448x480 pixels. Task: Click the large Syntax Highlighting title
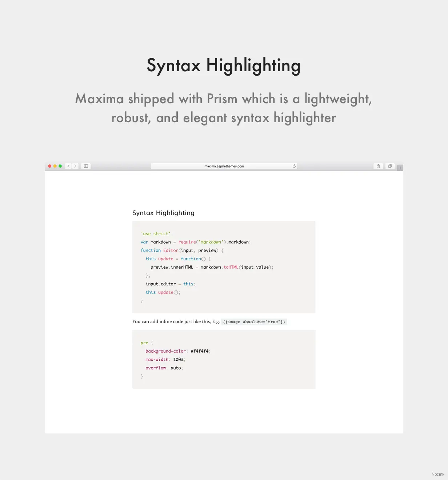tap(224, 66)
